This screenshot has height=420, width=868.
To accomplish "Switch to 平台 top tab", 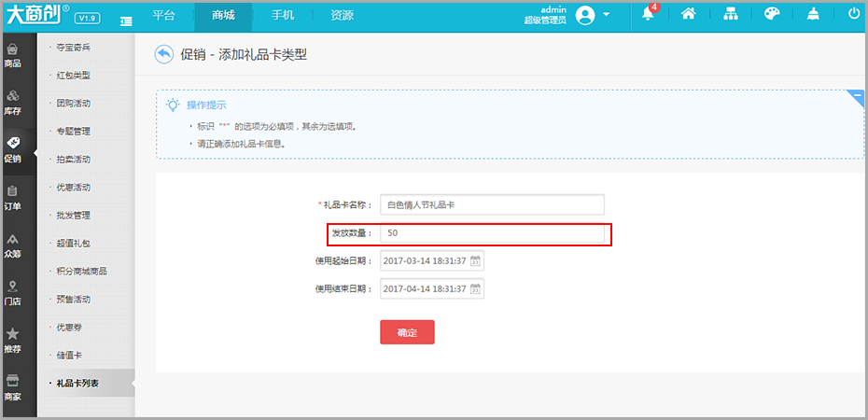I will pos(164,16).
